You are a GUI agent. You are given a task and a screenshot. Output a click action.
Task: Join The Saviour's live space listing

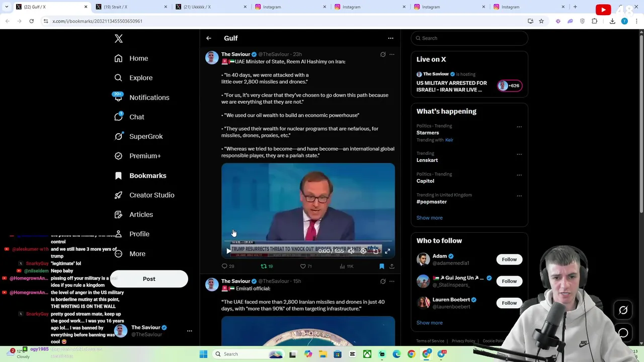pyautogui.click(x=469, y=83)
